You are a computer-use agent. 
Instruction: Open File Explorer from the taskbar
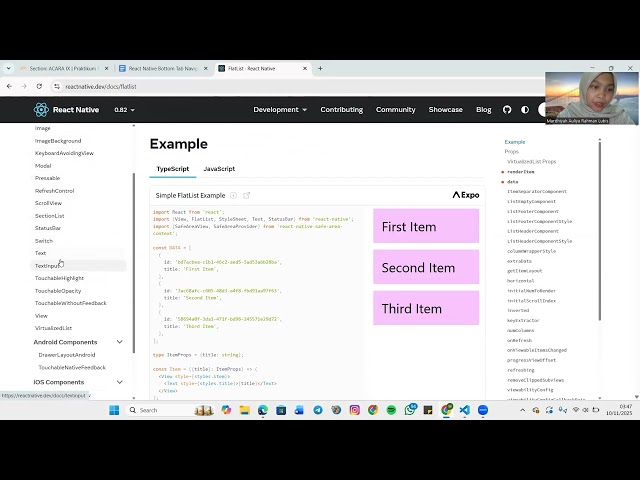point(244,410)
